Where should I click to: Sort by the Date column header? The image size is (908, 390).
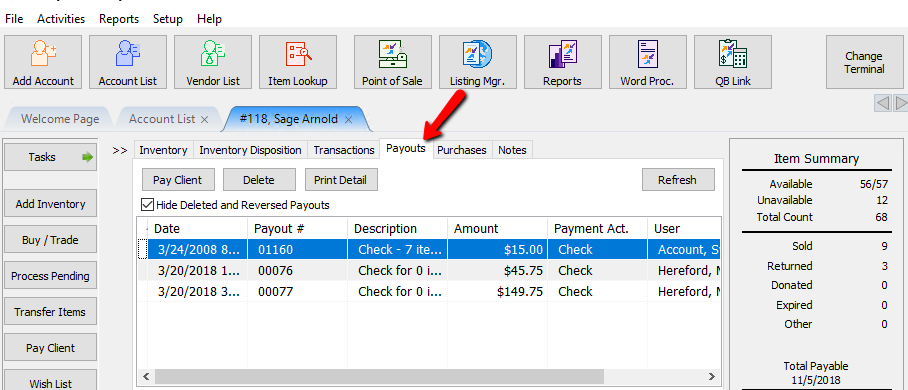(x=198, y=228)
